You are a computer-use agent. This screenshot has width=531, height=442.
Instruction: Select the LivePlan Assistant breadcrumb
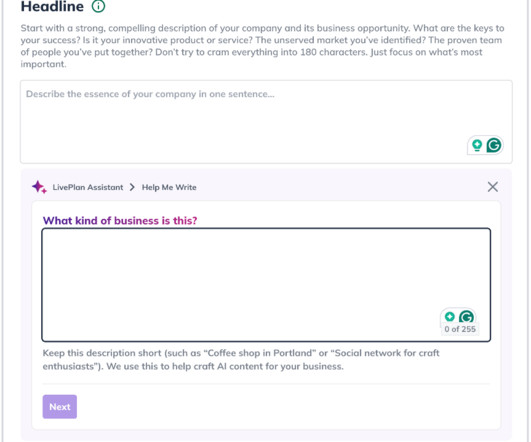(x=88, y=187)
